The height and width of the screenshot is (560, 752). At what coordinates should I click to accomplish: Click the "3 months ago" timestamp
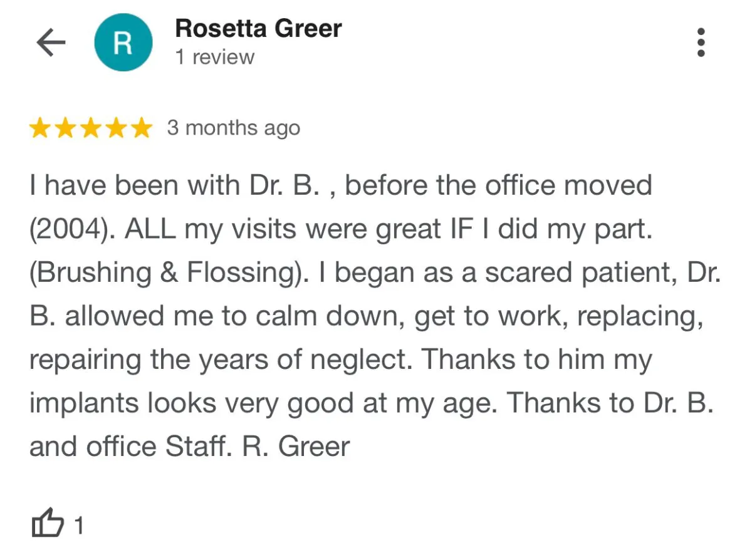tap(233, 128)
